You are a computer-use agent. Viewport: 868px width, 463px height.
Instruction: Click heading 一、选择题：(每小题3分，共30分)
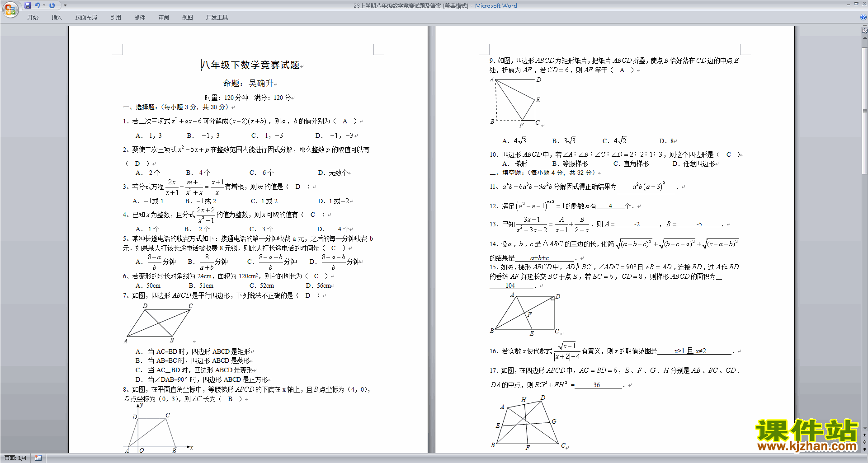click(177, 108)
